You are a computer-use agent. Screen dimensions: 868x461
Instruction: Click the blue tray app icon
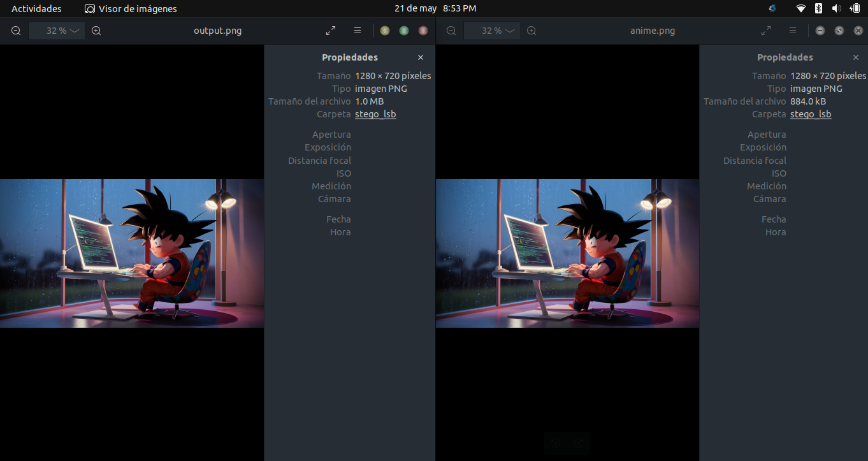click(772, 8)
